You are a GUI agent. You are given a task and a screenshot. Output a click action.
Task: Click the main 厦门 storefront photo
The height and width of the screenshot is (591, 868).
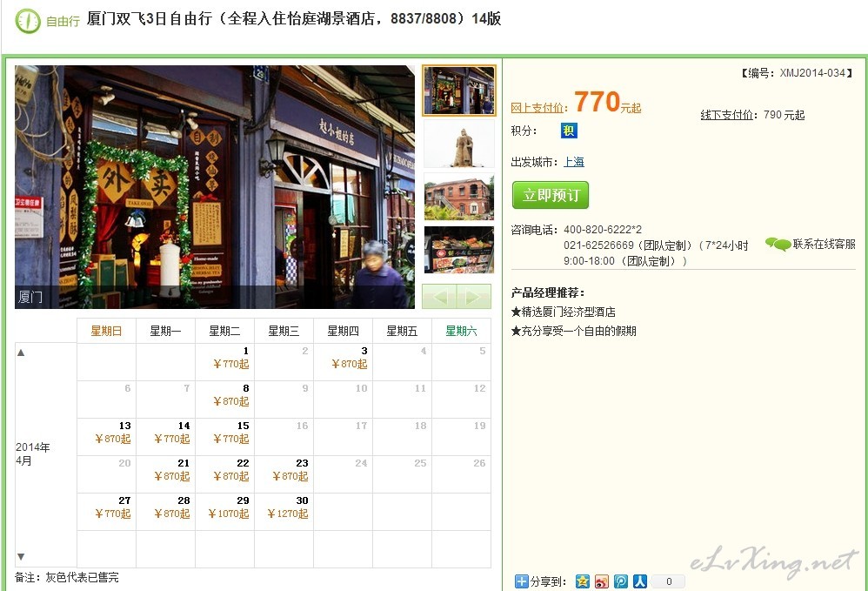click(x=215, y=186)
